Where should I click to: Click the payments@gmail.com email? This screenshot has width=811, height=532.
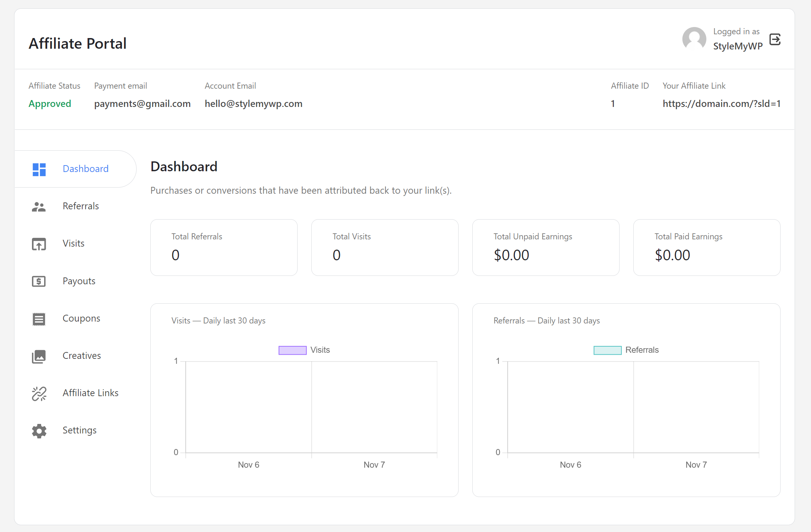point(142,104)
